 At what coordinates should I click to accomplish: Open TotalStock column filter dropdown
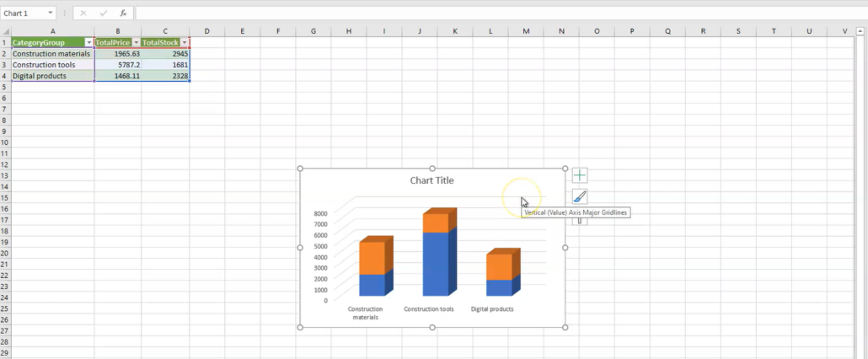coord(185,42)
